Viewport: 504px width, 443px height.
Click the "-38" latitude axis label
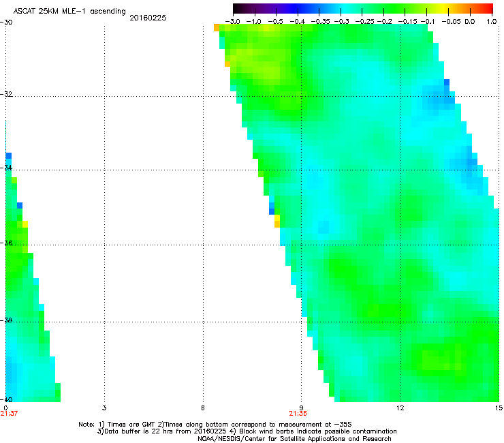tap(6, 320)
